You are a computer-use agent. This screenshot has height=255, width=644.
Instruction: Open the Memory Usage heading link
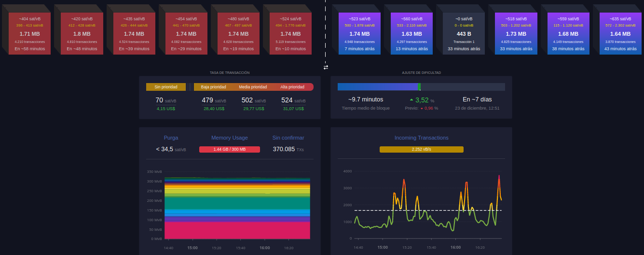point(230,138)
